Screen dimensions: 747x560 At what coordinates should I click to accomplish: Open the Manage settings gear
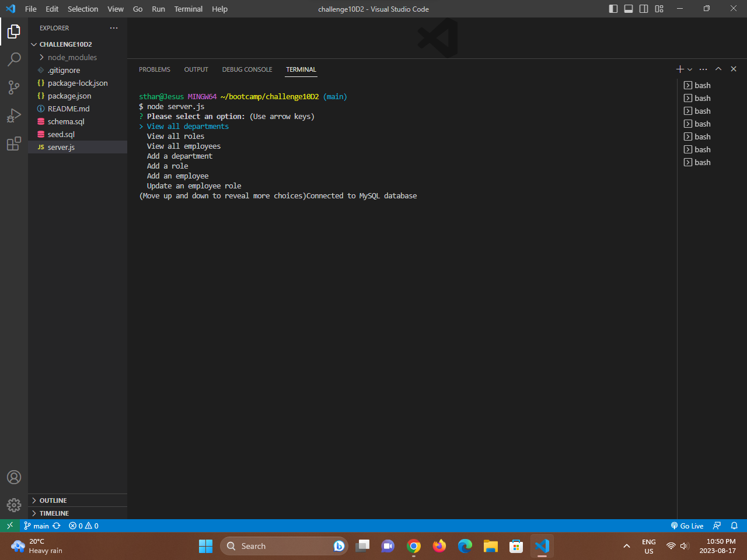[x=14, y=505]
